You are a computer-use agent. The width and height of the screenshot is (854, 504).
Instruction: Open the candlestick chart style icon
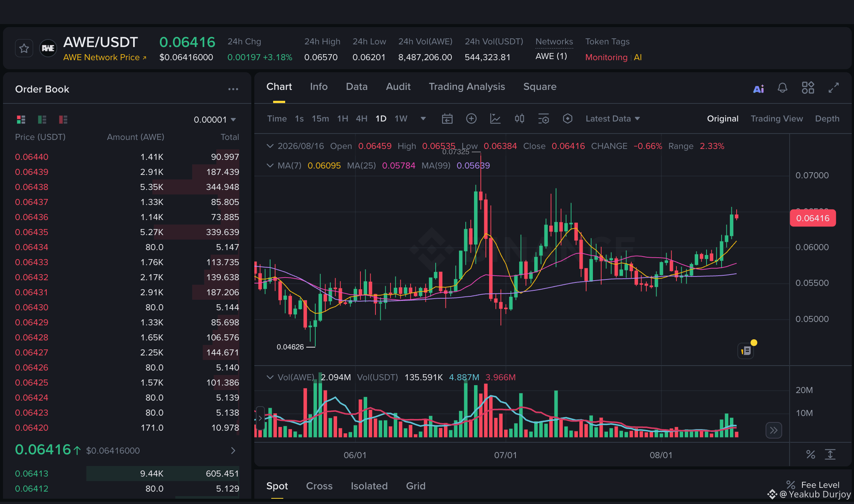520,119
